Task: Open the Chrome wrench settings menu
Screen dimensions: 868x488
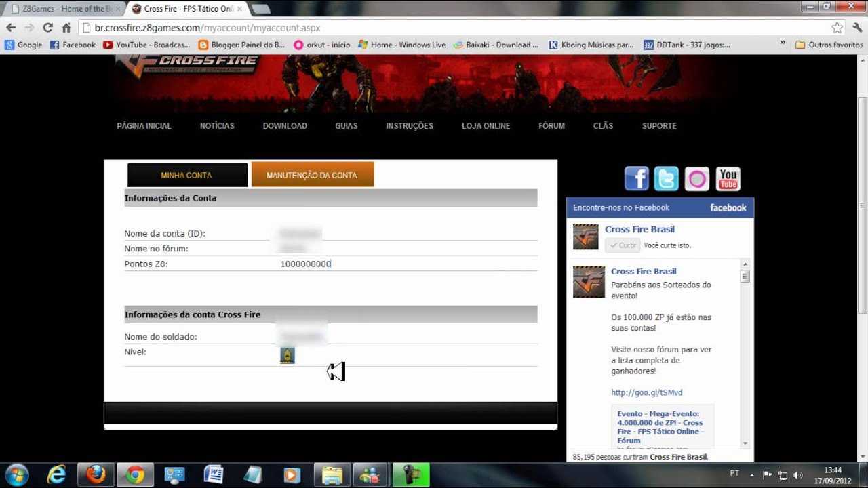Action: 857,28
